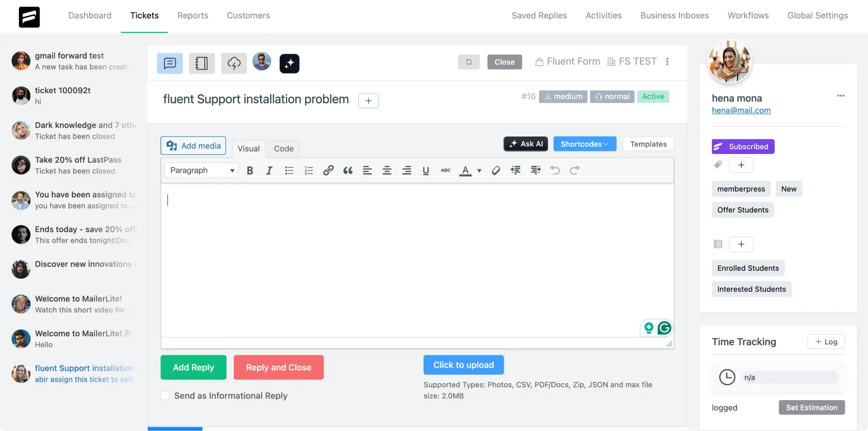This screenshot has height=431, width=868.
Task: Log time with the Log button
Action: click(x=826, y=342)
